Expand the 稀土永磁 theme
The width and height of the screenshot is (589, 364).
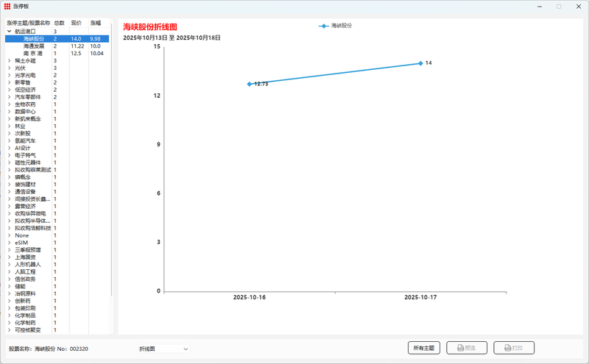point(10,61)
